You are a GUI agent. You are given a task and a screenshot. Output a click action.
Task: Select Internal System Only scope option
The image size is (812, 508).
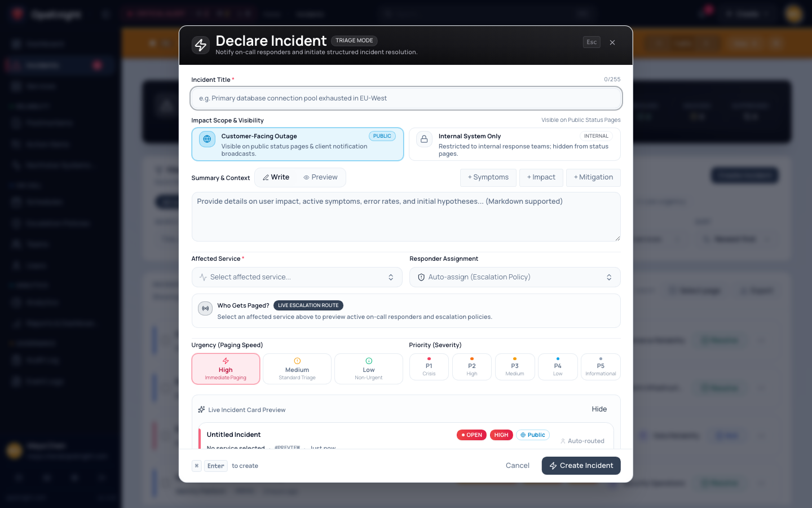pos(515,144)
